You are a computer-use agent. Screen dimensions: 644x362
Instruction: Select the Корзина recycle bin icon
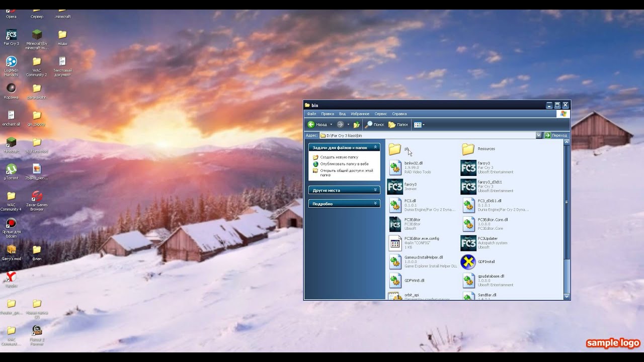pyautogui.click(x=11, y=91)
